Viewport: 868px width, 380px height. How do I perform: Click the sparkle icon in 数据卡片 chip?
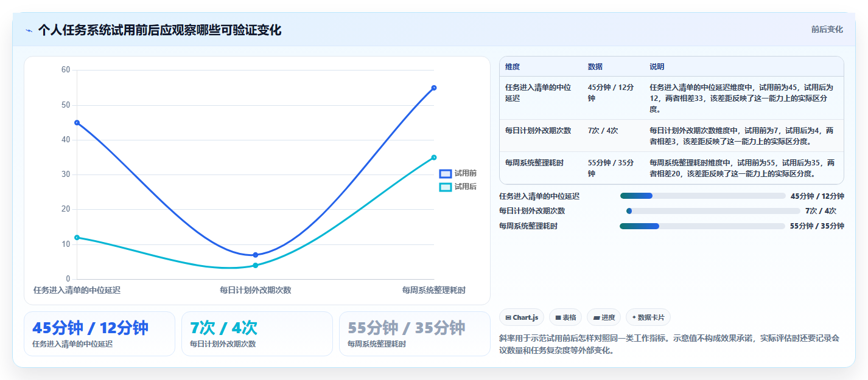[x=634, y=317]
